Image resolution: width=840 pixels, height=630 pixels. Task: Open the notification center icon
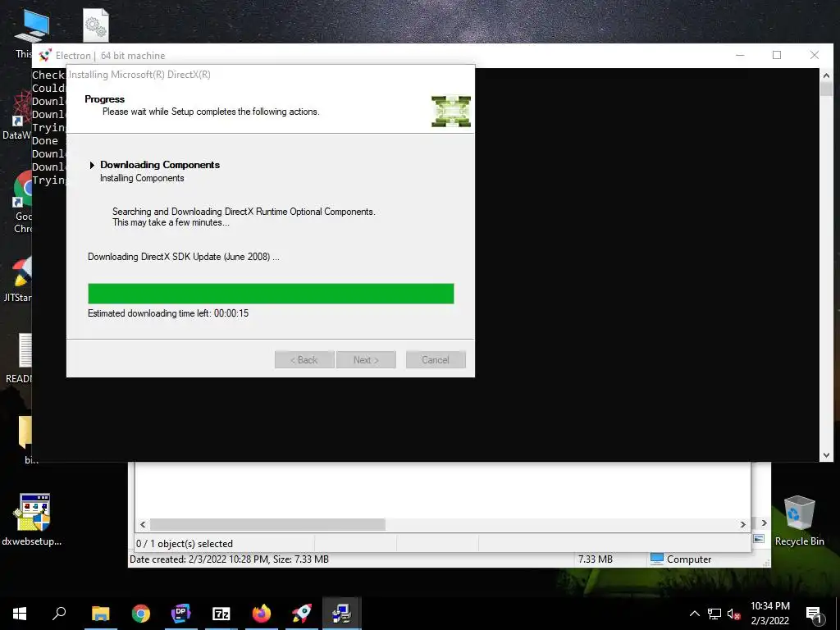tap(815, 614)
